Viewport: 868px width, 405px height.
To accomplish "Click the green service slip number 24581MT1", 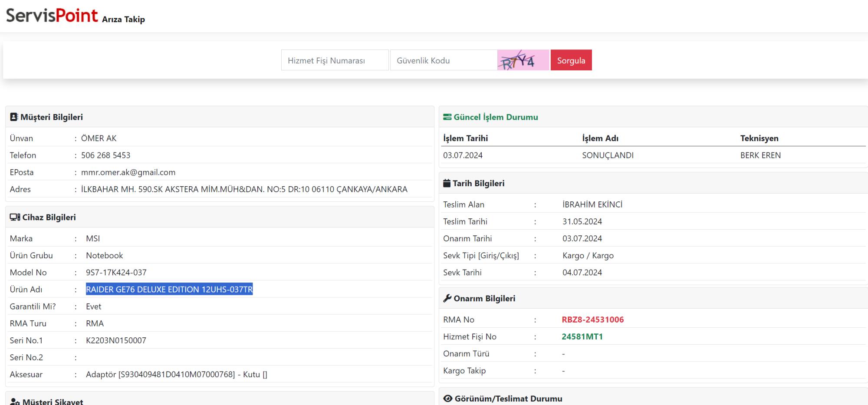I will tap(582, 337).
